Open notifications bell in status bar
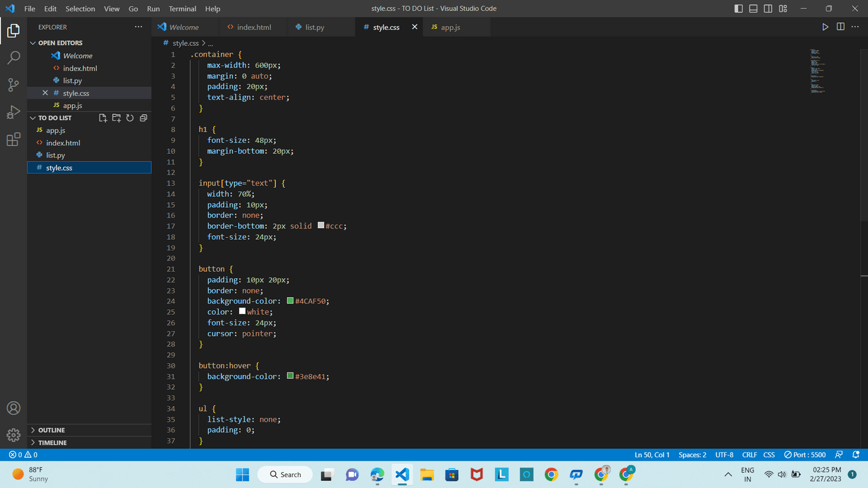The width and height of the screenshot is (868, 488). tap(856, 455)
